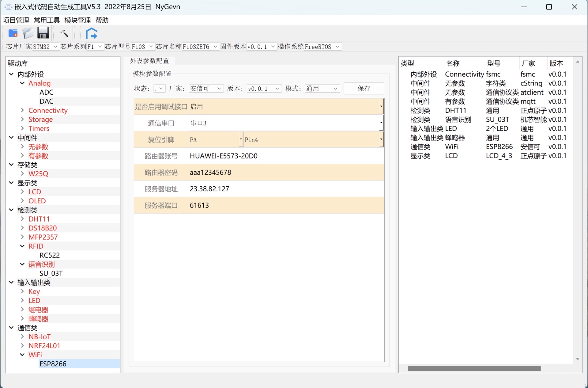Viewport: 588px width, 388px height.
Task: Click the hammer build icon
Action: (64, 33)
